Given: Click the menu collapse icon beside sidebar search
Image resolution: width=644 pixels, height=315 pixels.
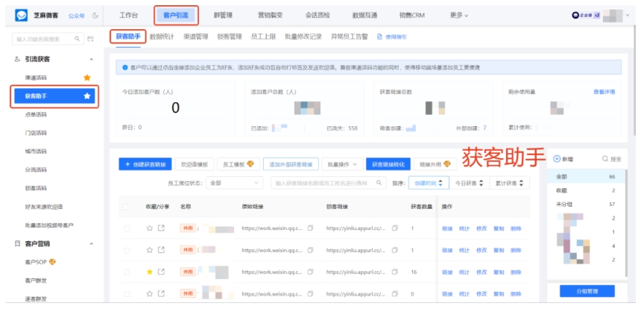Looking at the screenshot, I should coord(91,39).
